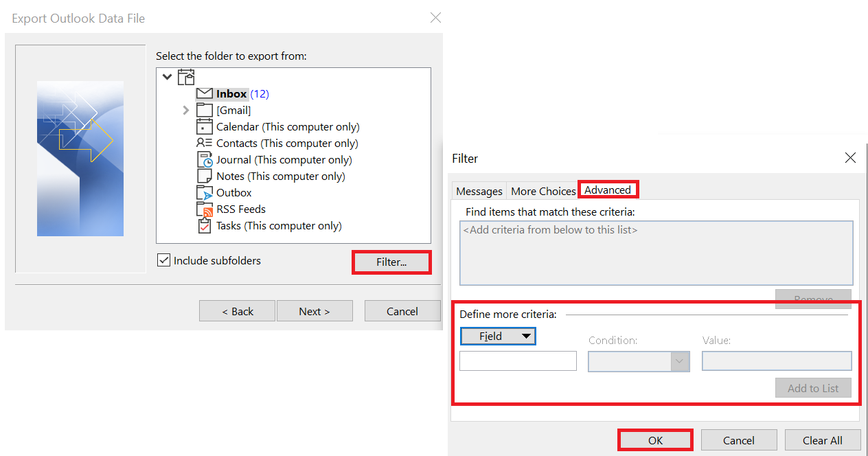This screenshot has width=868, height=456.
Task: Click the RSS Feeds folder icon
Action: tap(204, 209)
